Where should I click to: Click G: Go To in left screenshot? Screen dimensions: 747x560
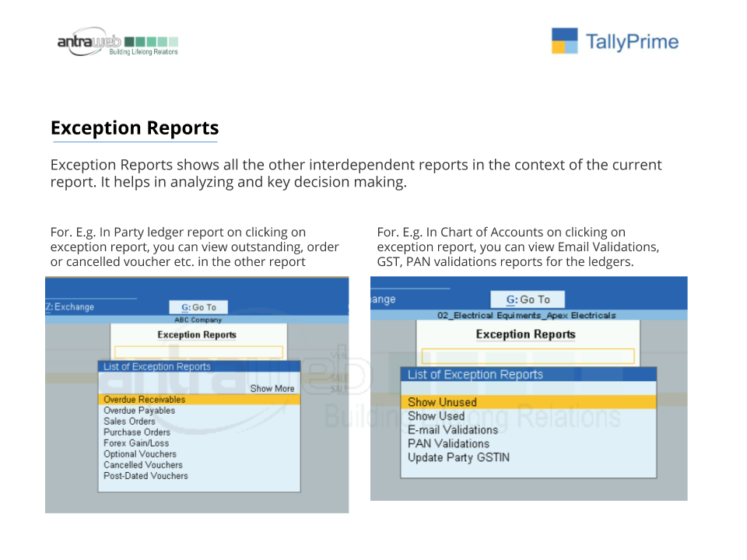(198, 307)
